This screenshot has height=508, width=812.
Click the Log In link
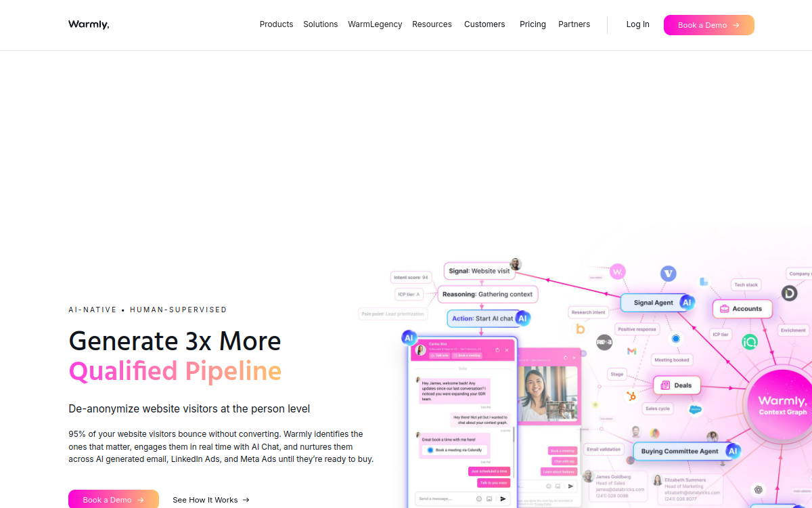[637, 24]
